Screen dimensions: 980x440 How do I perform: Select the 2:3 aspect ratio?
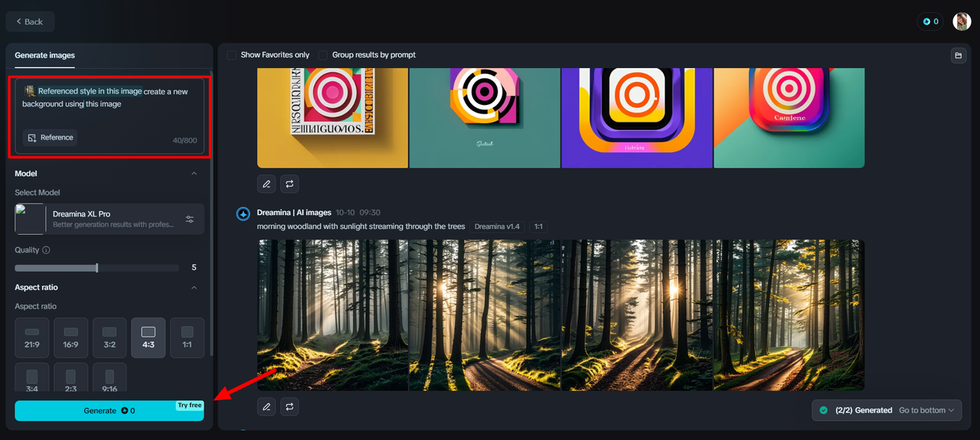(x=70, y=378)
